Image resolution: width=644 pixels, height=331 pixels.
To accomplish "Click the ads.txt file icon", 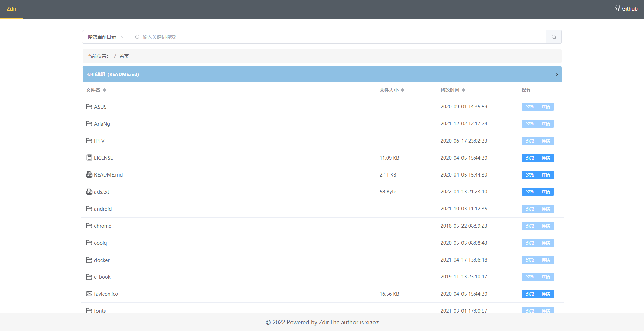I will click(89, 192).
